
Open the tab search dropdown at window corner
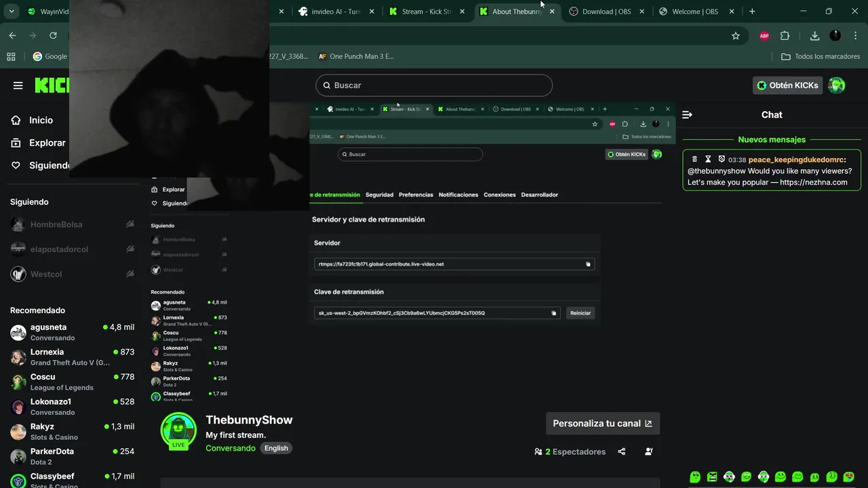click(12, 12)
